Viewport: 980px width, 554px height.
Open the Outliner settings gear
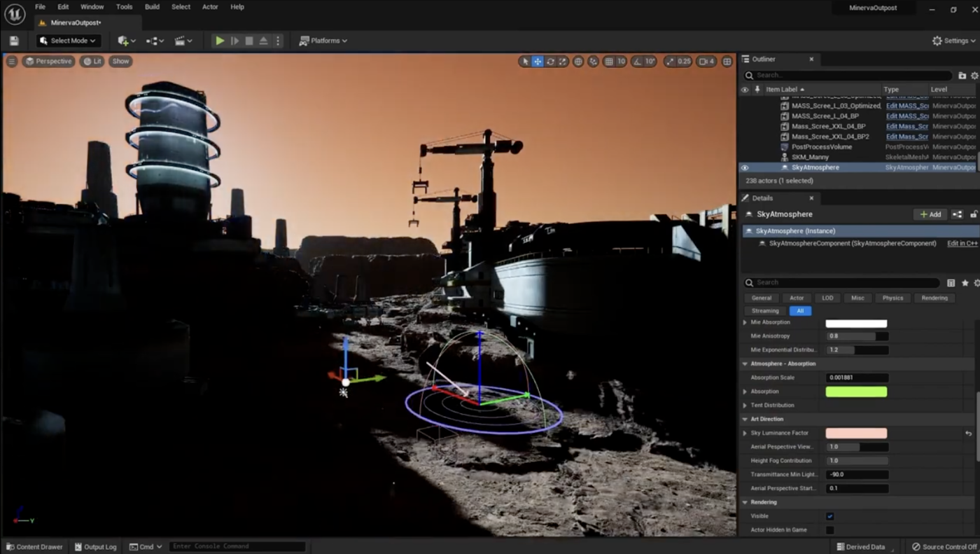pyautogui.click(x=974, y=75)
